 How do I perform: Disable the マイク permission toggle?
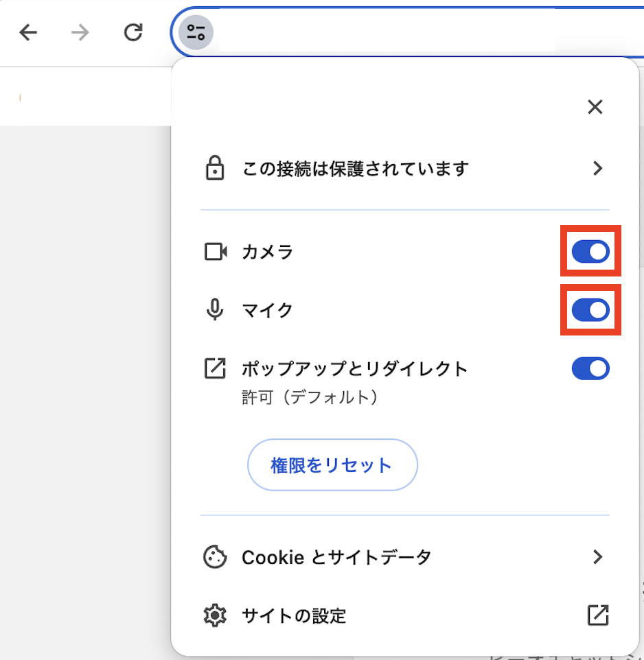(x=590, y=310)
